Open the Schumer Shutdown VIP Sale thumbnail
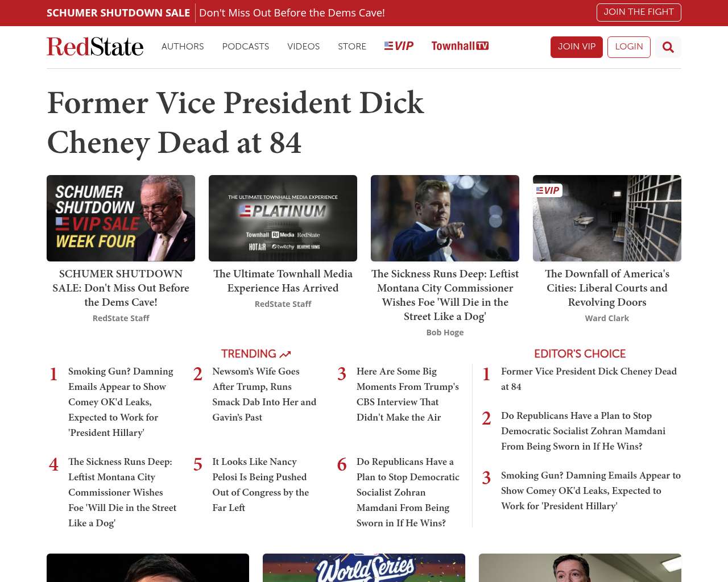 pos(121,218)
